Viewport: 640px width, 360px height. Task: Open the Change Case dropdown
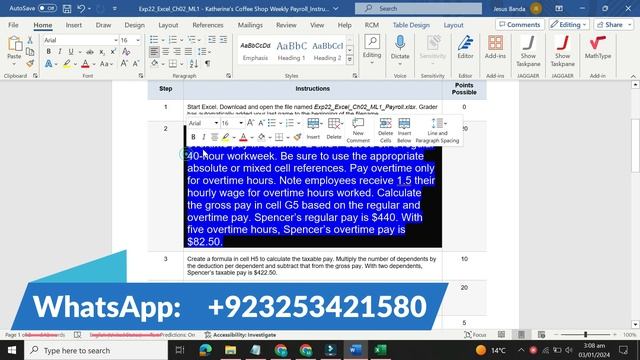106,64
